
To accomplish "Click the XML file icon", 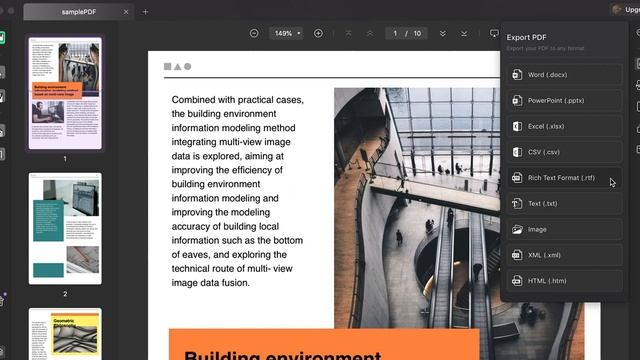I will click(x=517, y=255).
